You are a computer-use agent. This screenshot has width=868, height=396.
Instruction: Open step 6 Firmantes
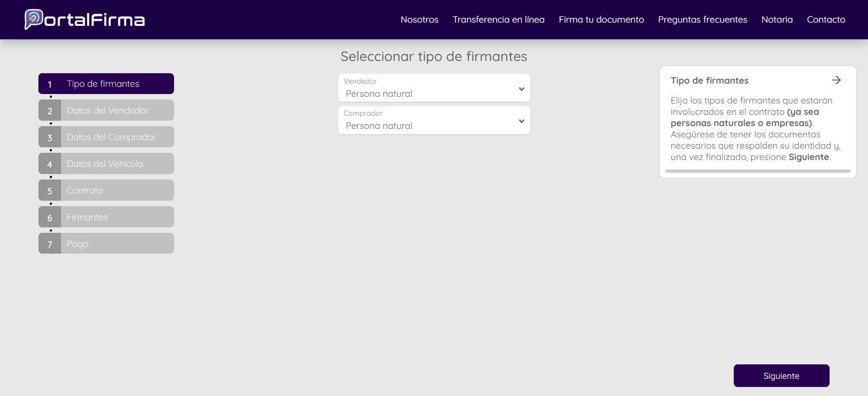tap(106, 217)
